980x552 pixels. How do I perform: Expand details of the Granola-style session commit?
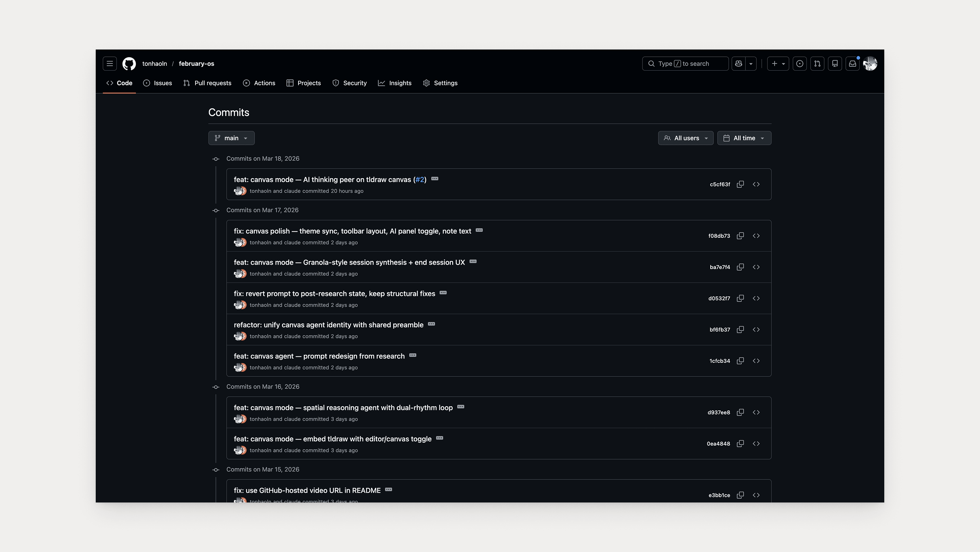tap(473, 261)
